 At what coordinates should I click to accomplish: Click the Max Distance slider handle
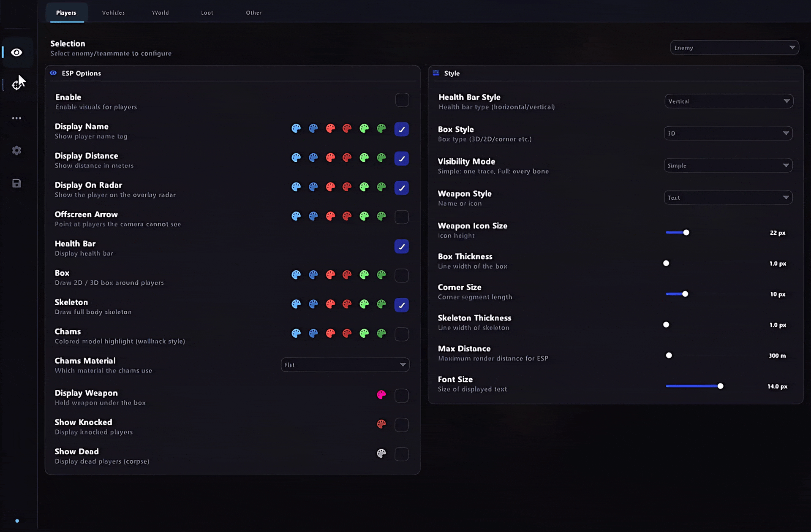pyautogui.click(x=669, y=356)
